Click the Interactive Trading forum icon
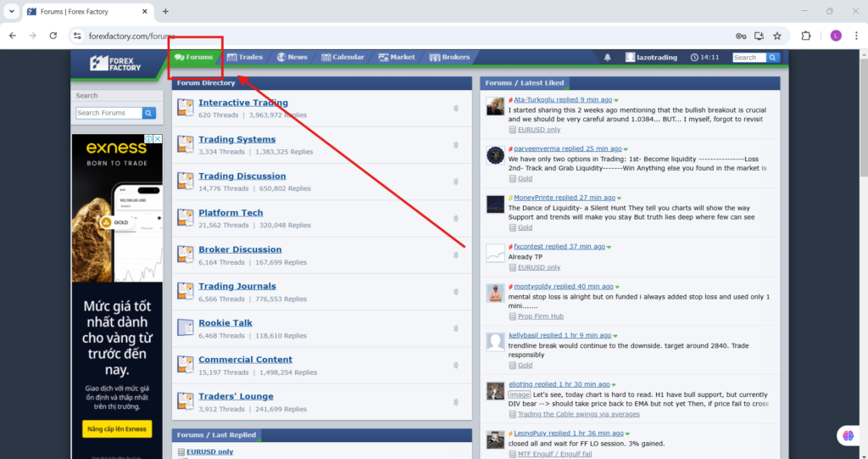Screen dimensions: 868x459 click(186, 108)
